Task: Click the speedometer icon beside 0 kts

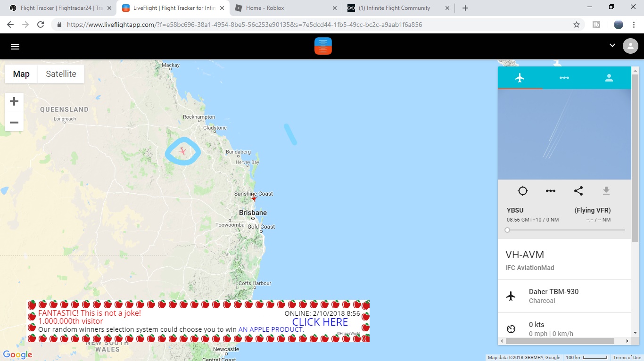Action: (511, 329)
